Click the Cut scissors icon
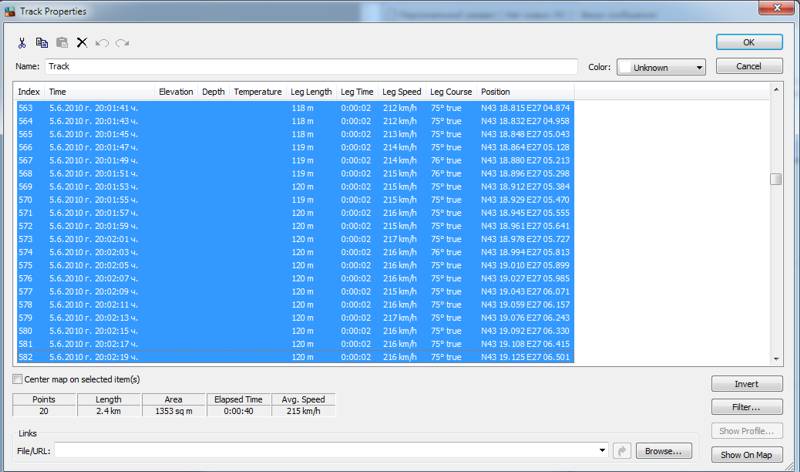The image size is (800, 472). [x=21, y=44]
